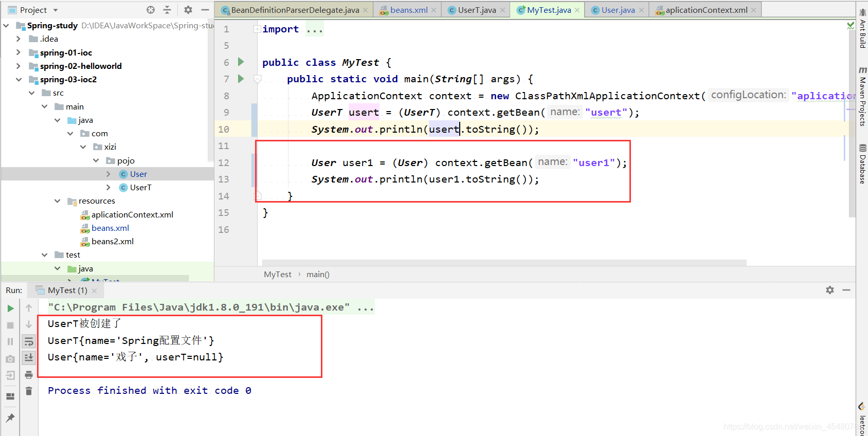Rerun MyTest with green play button
The width and height of the screenshot is (868, 436).
pos(10,308)
